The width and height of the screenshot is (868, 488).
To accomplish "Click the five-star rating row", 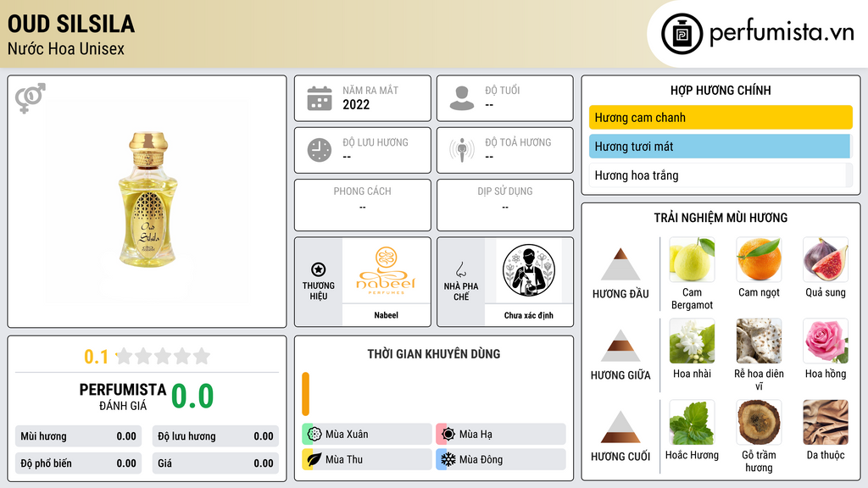I will click(163, 356).
